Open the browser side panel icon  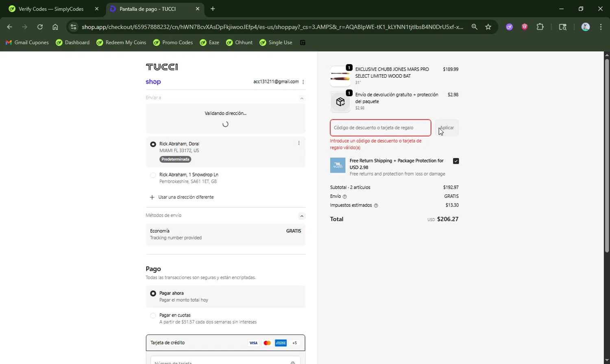point(563,27)
